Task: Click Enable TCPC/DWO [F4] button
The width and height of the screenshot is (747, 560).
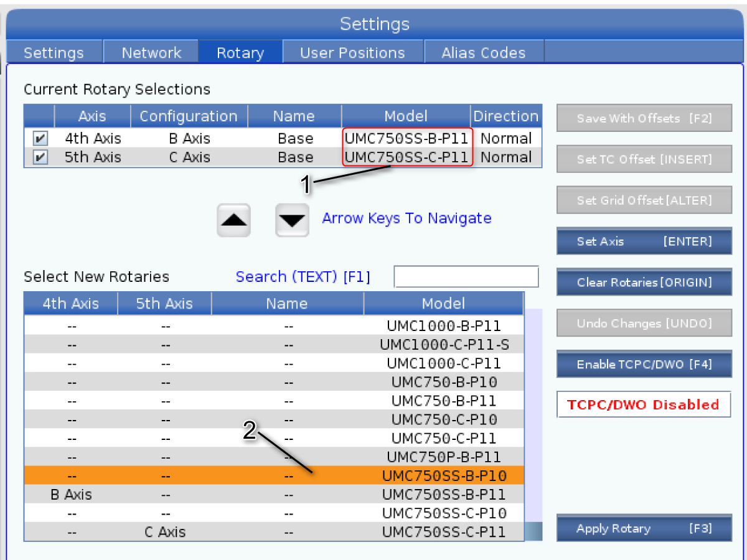Action: 644,364
